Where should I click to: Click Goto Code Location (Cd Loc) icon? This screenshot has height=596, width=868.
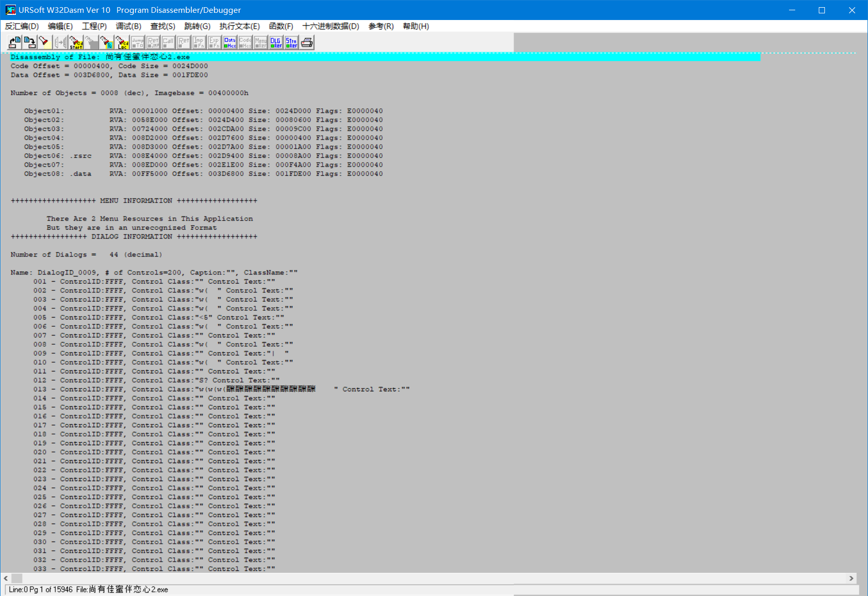click(122, 43)
